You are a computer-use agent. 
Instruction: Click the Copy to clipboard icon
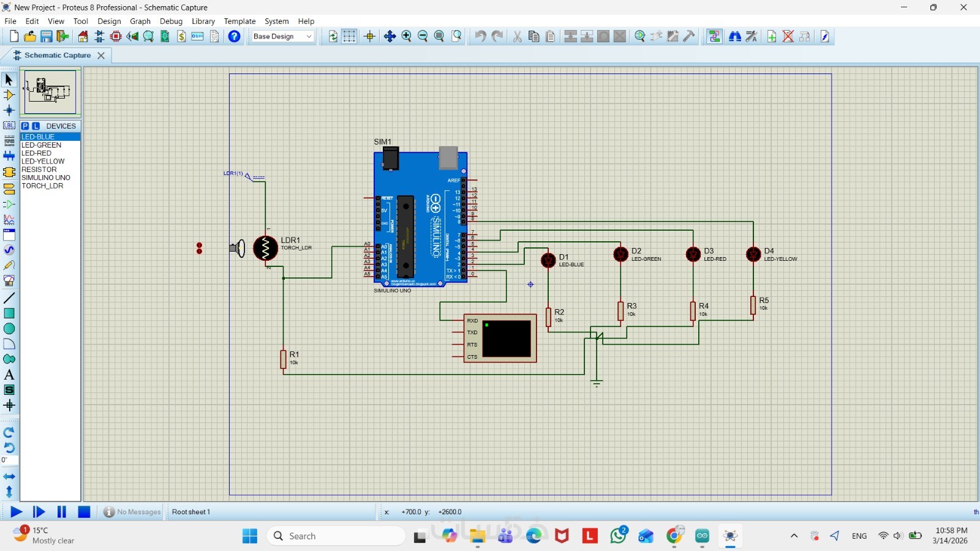[x=533, y=37]
